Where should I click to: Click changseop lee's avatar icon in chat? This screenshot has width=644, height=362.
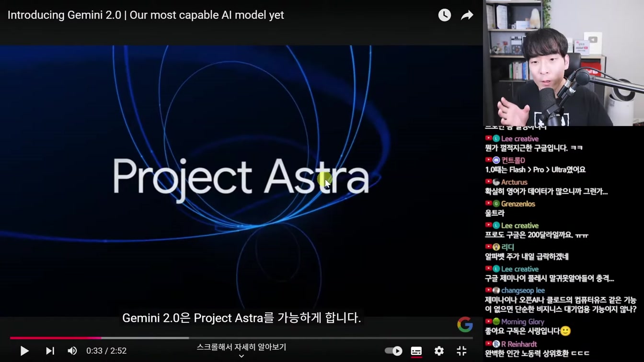[x=496, y=291]
